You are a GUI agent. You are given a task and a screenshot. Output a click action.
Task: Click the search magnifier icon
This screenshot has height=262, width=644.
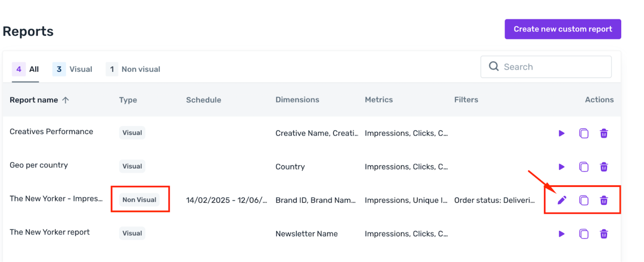coord(494,66)
